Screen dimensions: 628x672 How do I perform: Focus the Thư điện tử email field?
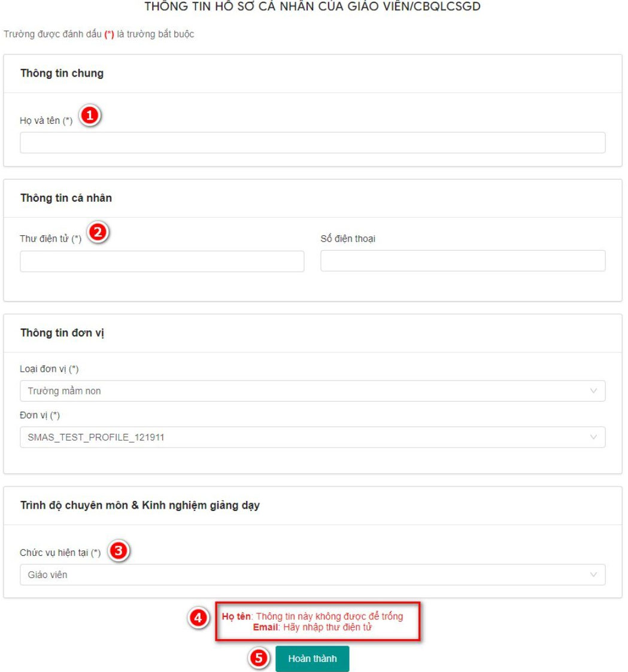162,261
